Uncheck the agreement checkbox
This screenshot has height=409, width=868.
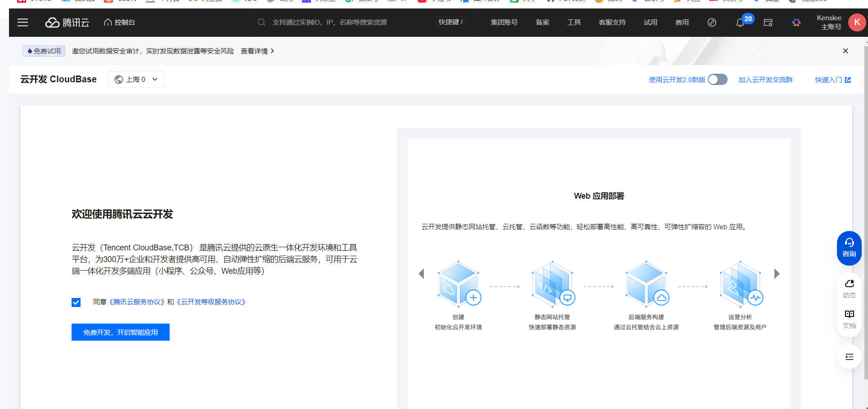point(76,302)
